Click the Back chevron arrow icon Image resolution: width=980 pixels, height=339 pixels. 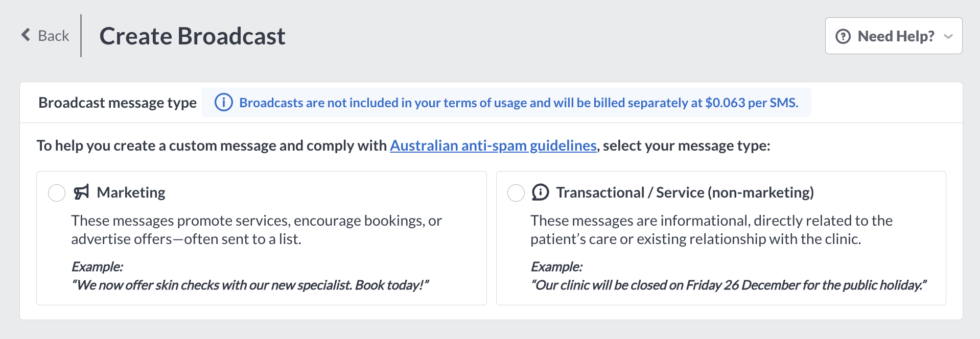(x=26, y=35)
